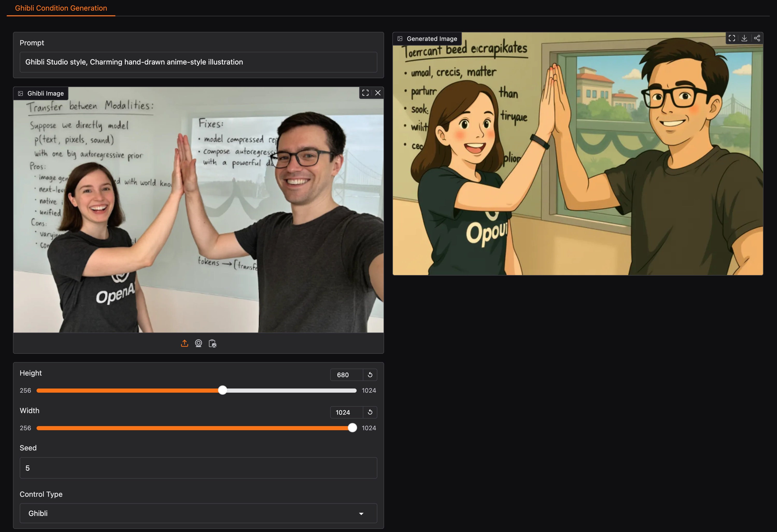Download the generated image
Image resolution: width=777 pixels, height=532 pixels.
pos(744,38)
